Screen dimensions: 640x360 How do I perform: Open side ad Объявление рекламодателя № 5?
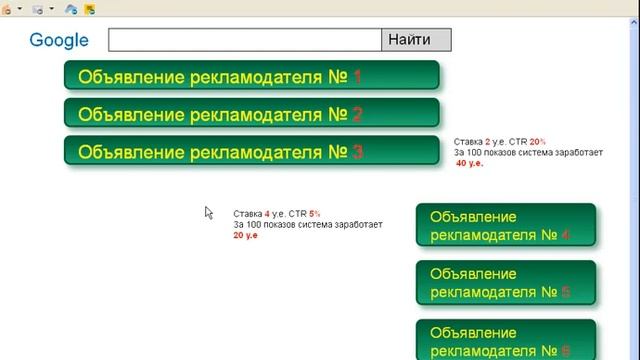tap(506, 282)
